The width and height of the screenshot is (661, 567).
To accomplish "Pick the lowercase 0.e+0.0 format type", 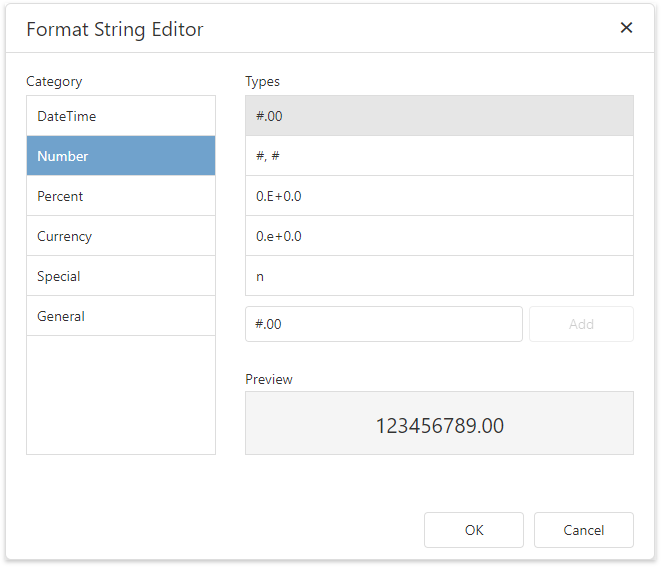I will (438, 236).
